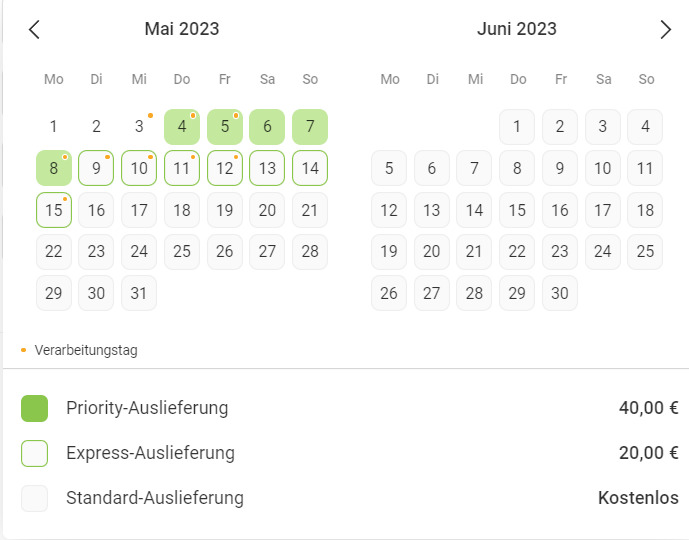Screen dimensions: 689x540
Task: Click the Juni 2023 month title
Action: coord(517,29)
